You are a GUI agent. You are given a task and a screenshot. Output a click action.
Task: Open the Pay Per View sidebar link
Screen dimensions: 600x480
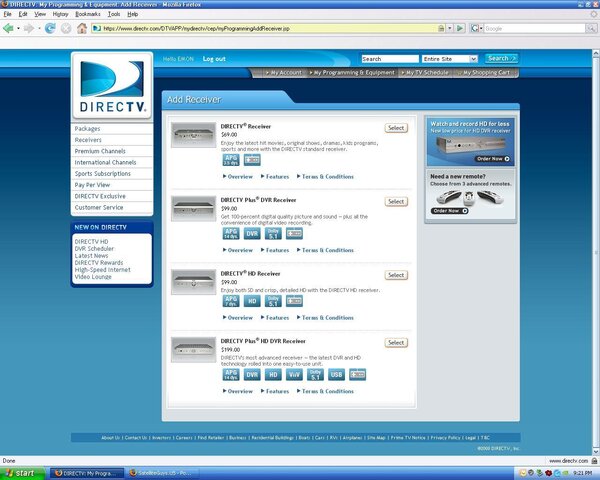(x=92, y=185)
